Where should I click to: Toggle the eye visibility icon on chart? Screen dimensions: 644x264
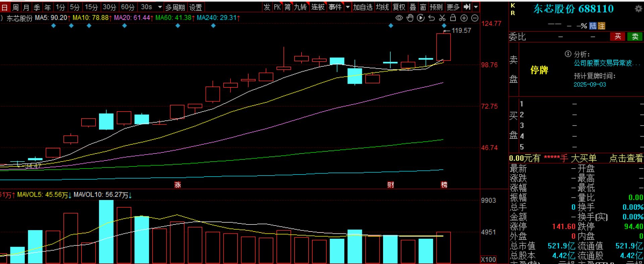coord(399,18)
